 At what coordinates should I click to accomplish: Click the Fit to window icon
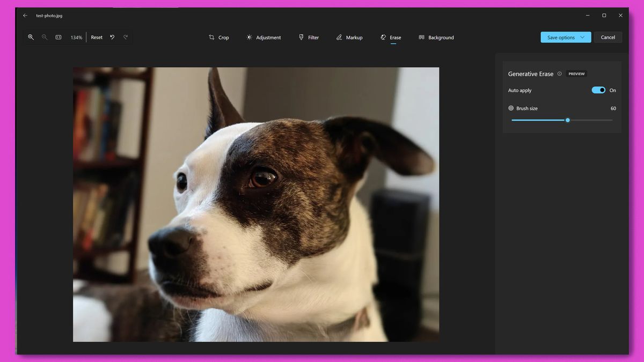click(58, 37)
